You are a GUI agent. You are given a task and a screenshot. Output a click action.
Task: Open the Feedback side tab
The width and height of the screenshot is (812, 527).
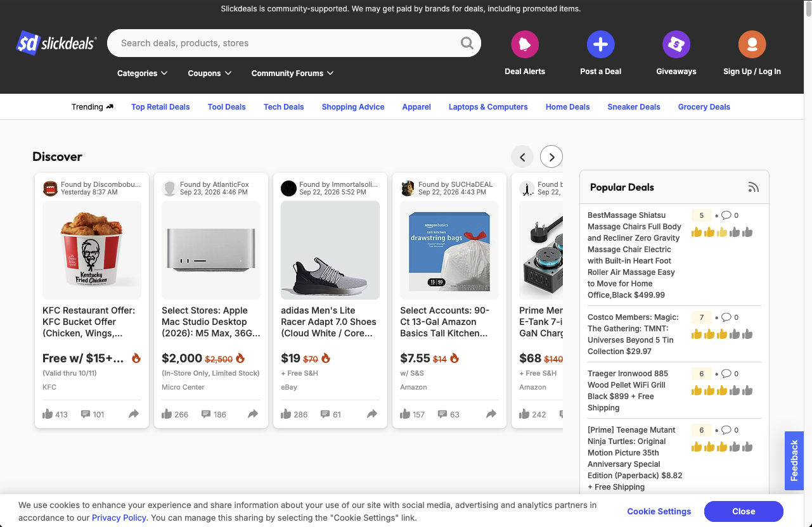[794, 461]
